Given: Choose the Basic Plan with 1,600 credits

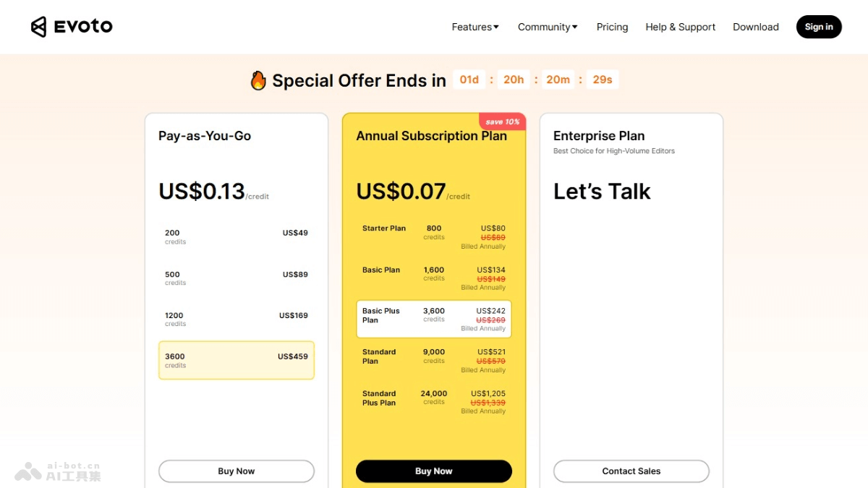Looking at the screenshot, I should click(434, 278).
